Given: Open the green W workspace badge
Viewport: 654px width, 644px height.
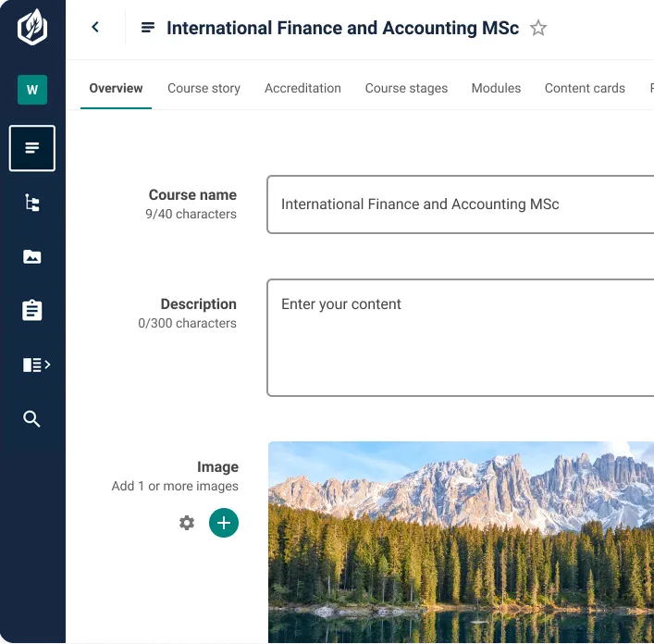Looking at the screenshot, I should click(32, 90).
